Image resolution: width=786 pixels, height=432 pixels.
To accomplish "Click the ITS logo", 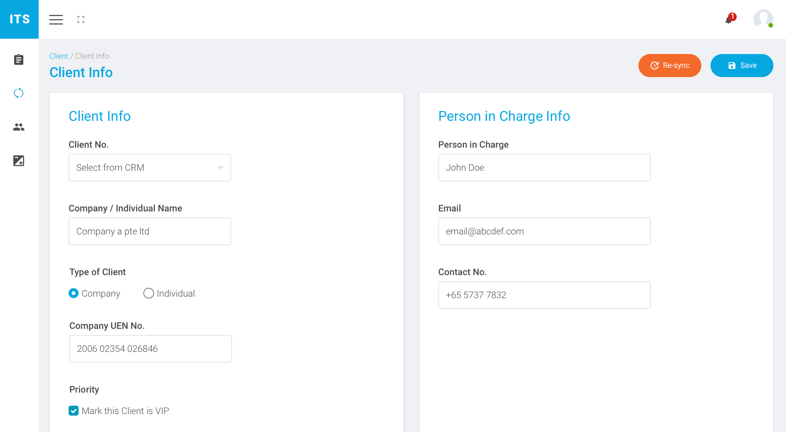I will (19, 19).
